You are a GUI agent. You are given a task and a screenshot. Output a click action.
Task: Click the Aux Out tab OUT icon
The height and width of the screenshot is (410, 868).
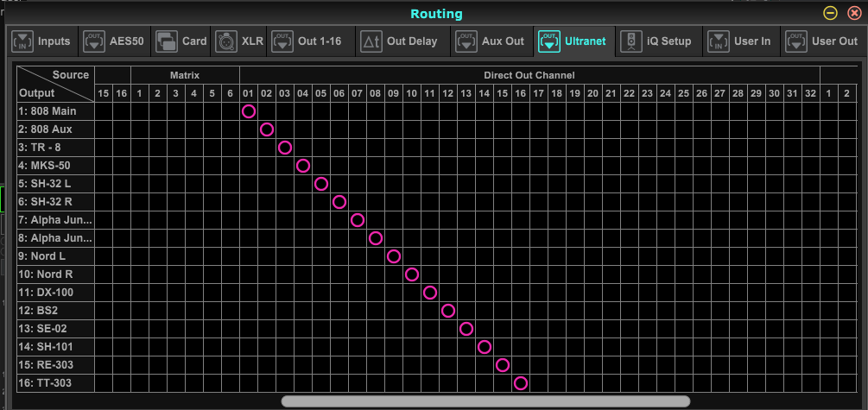pyautogui.click(x=466, y=41)
